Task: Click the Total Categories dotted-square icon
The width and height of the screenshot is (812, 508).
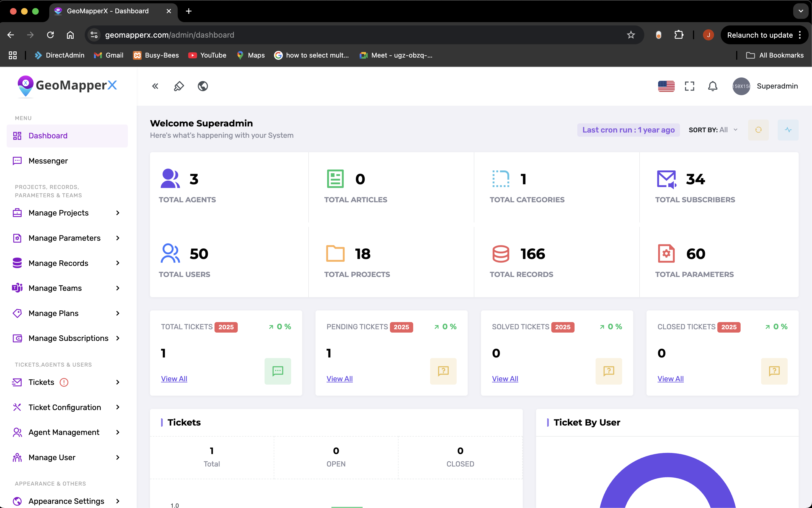Action: [501, 178]
